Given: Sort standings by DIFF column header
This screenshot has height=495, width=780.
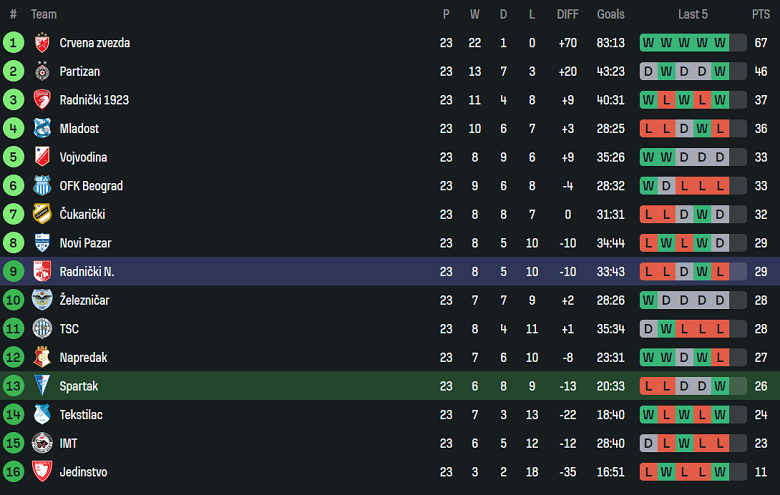Looking at the screenshot, I should (x=568, y=14).
